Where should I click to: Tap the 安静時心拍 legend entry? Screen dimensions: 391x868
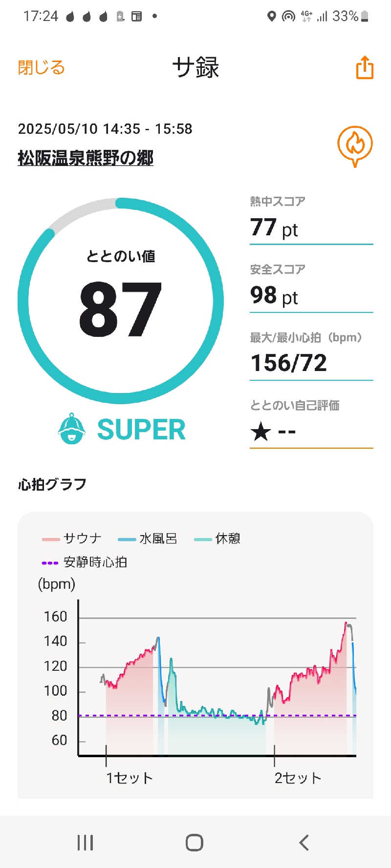(x=85, y=562)
